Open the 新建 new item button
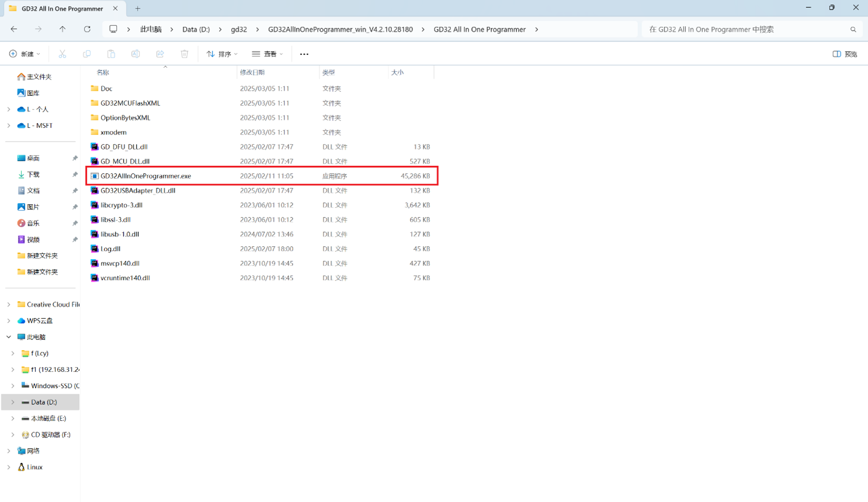This screenshot has height=502, width=868. click(x=25, y=54)
